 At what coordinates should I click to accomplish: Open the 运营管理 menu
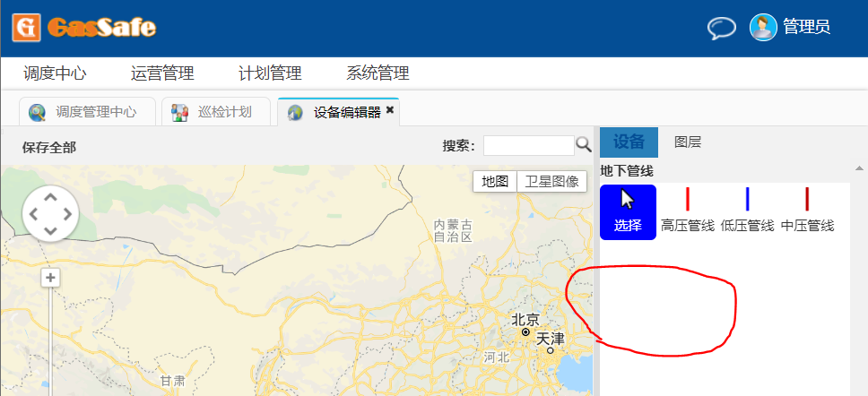pyautogui.click(x=162, y=73)
